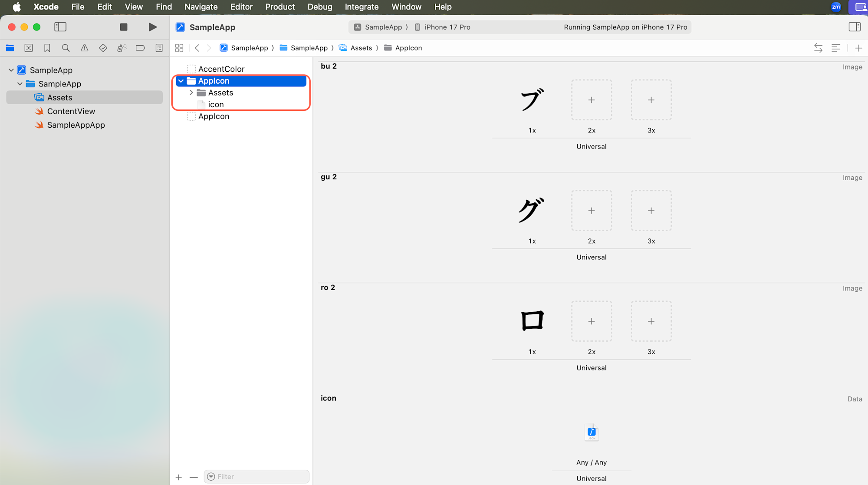Select SampleAppApp swift file
The width and height of the screenshot is (868, 485).
(76, 125)
